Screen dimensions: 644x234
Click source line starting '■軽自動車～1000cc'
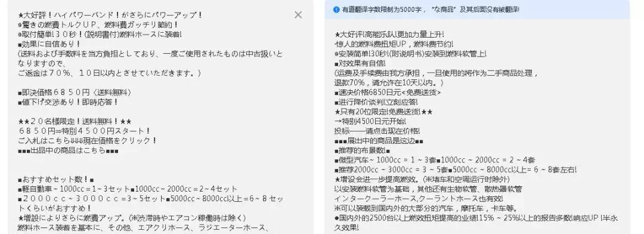[x=128, y=189]
